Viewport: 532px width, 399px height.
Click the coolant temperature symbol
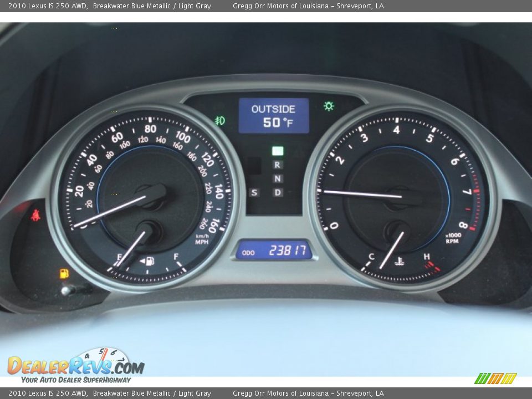click(x=400, y=262)
